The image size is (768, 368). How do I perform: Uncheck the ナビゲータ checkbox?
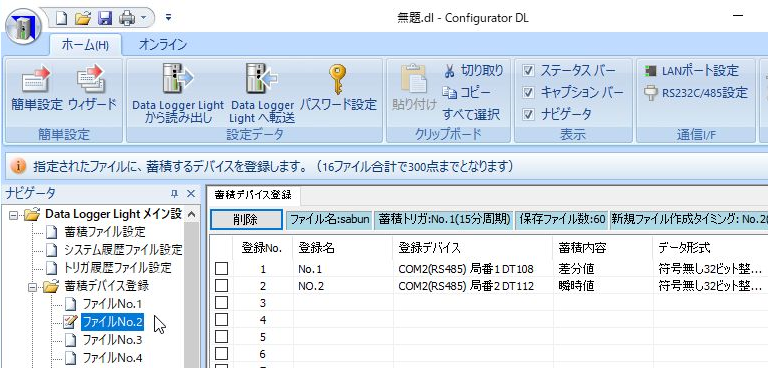pyautogui.click(x=528, y=114)
